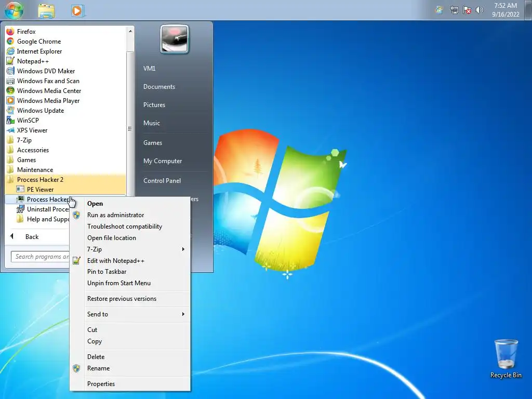Viewport: 532px width, 399px height.
Task: Click the taskbar clock showing 7:52 AM
Action: point(506,10)
